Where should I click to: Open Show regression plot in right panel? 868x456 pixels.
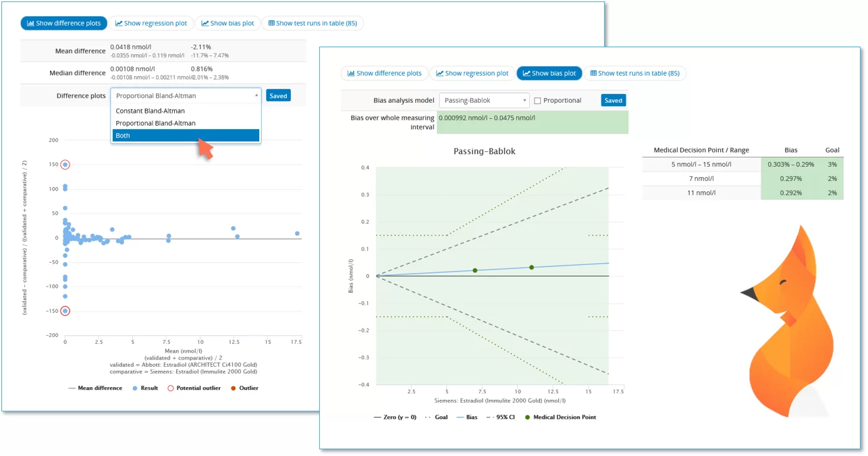click(x=472, y=73)
